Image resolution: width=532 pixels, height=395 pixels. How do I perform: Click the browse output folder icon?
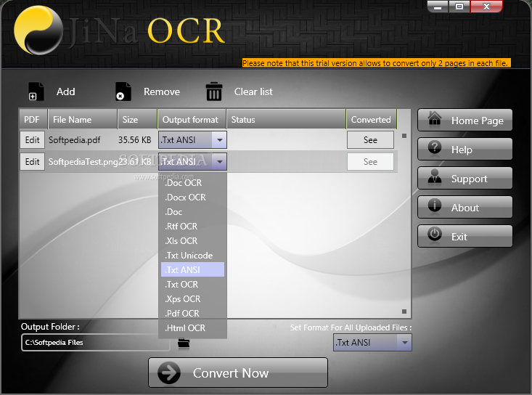184,343
